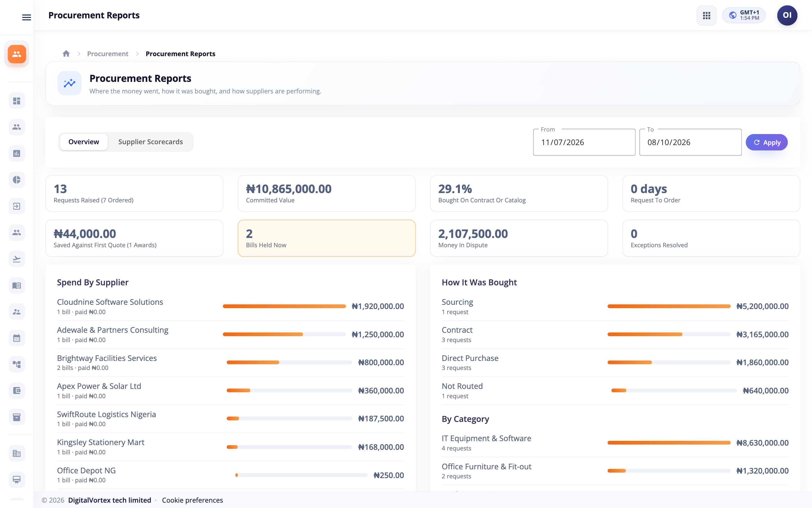Open GMT+1 timezone selector
This screenshot has width=812, height=508.
(743, 16)
